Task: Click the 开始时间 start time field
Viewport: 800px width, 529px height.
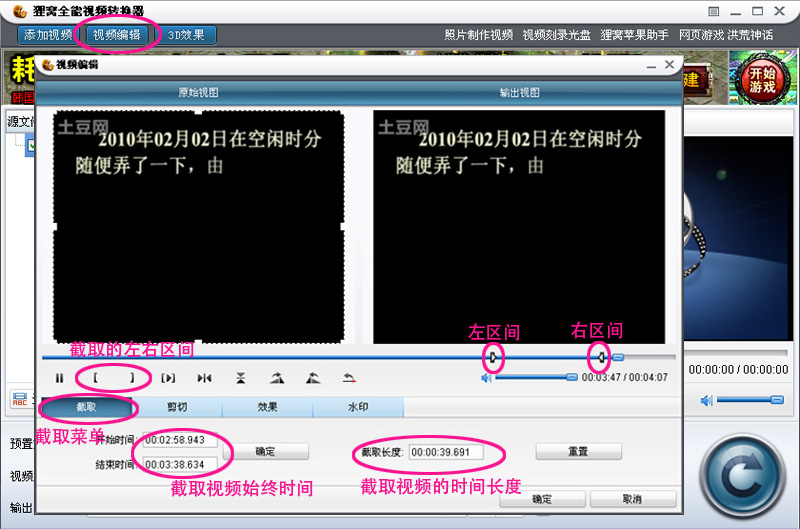Action: [180, 440]
